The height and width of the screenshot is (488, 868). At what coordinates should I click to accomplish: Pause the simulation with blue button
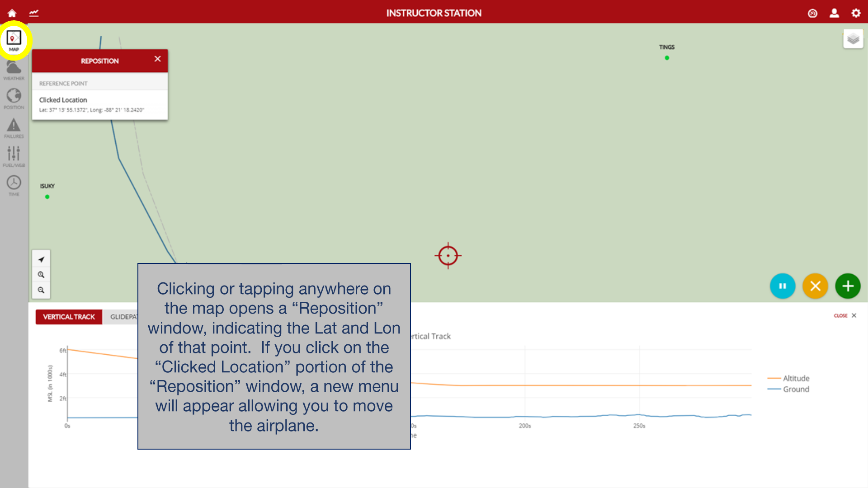pyautogui.click(x=783, y=286)
